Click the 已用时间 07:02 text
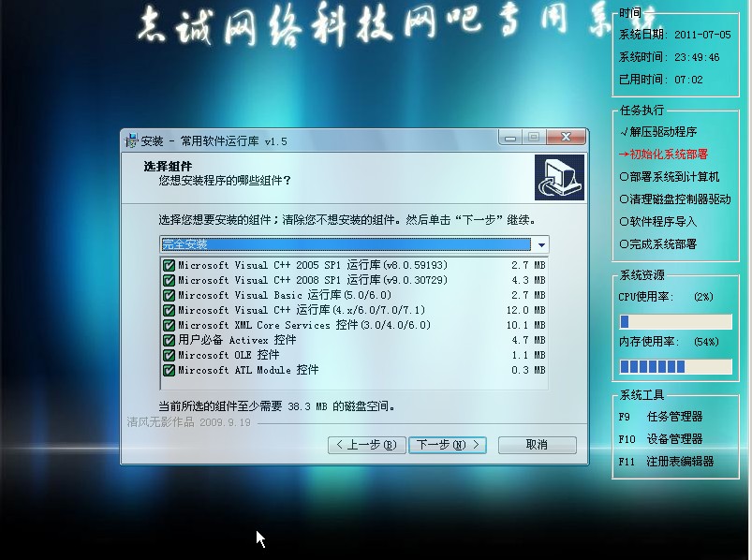 661,80
